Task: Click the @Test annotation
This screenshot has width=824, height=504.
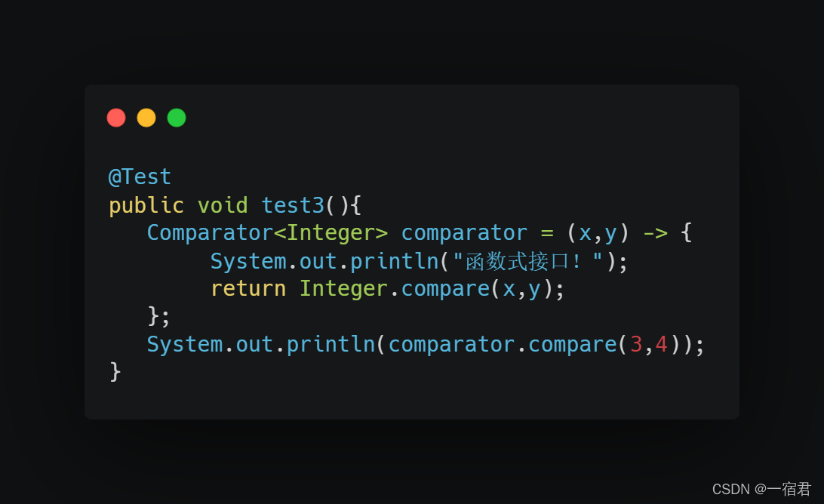Action: click(x=140, y=177)
